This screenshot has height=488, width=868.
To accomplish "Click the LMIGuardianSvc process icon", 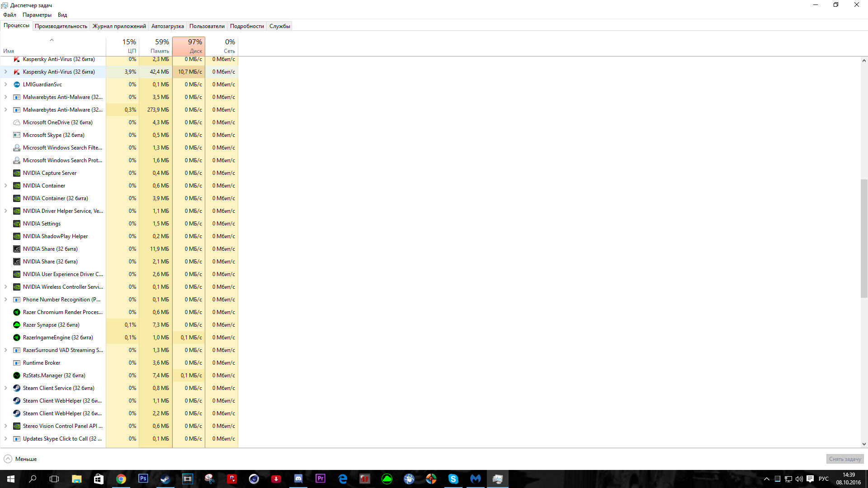I will pyautogui.click(x=17, y=84).
